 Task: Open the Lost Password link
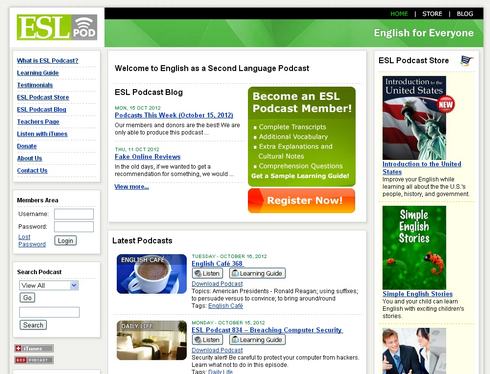point(32,240)
